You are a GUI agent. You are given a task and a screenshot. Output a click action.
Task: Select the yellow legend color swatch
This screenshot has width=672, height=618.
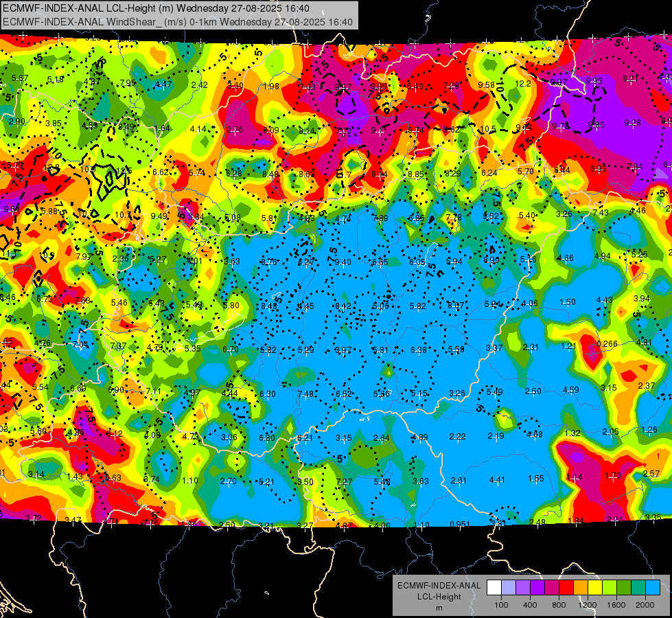coord(595,588)
